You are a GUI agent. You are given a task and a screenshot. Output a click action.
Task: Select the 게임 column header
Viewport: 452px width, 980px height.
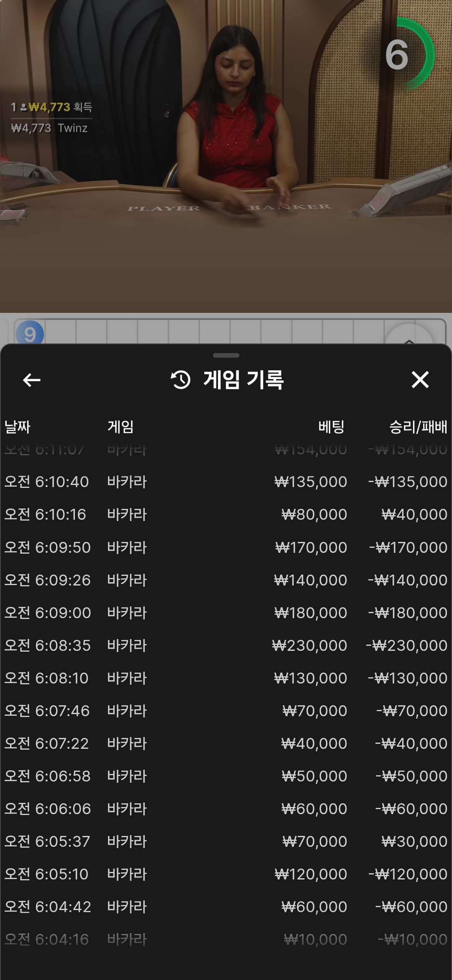(121, 427)
